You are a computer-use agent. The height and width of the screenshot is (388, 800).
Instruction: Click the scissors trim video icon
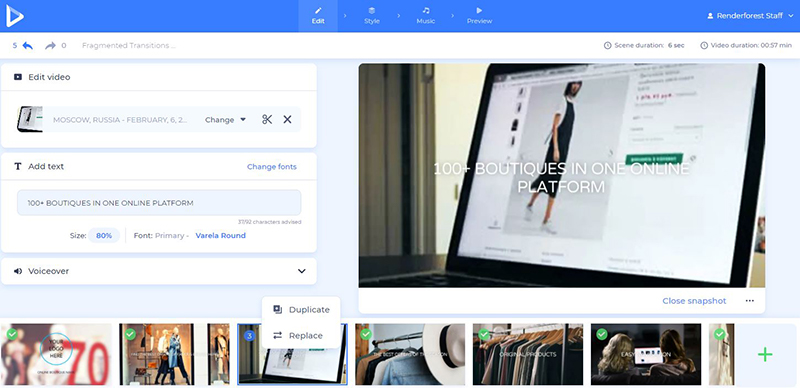pyautogui.click(x=267, y=119)
